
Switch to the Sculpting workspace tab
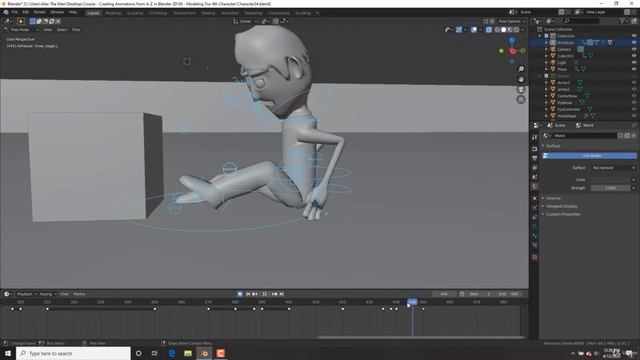(x=135, y=13)
